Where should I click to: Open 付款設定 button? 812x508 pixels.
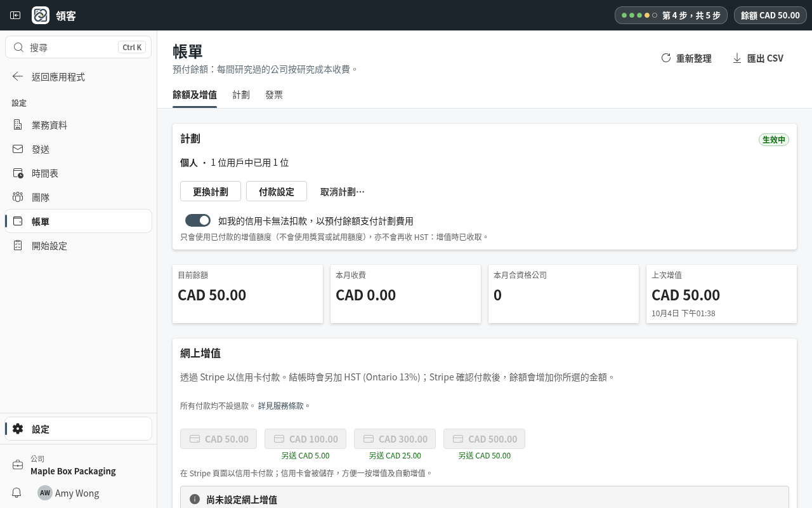tap(277, 192)
